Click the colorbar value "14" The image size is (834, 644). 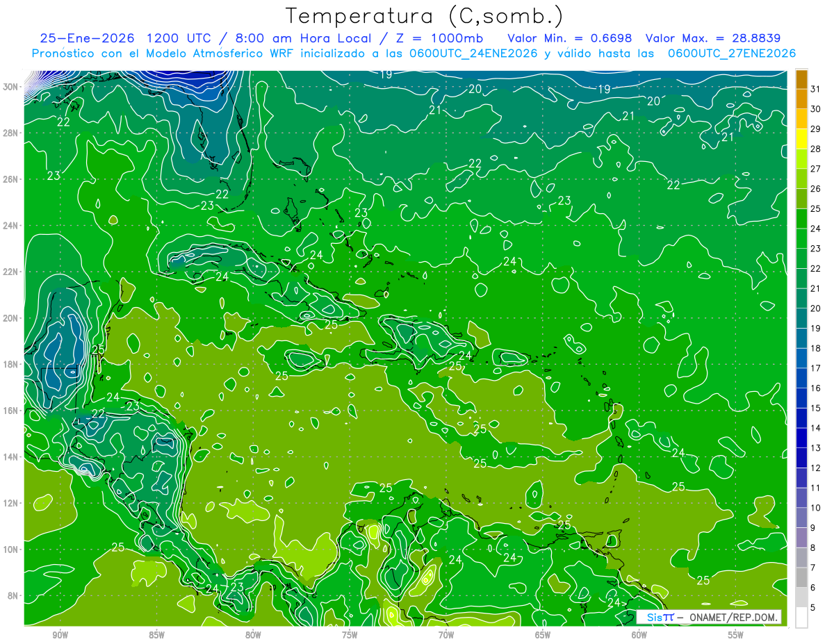pyautogui.click(x=816, y=428)
